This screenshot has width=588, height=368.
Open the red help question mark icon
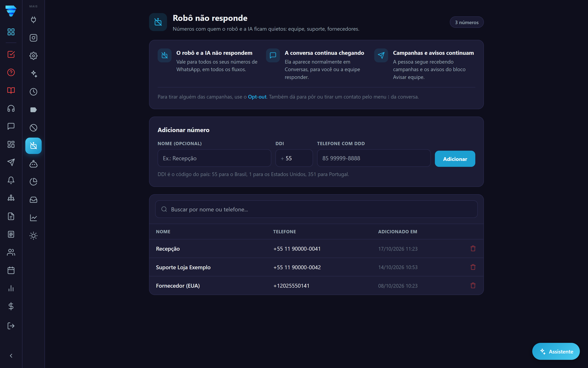(x=11, y=72)
